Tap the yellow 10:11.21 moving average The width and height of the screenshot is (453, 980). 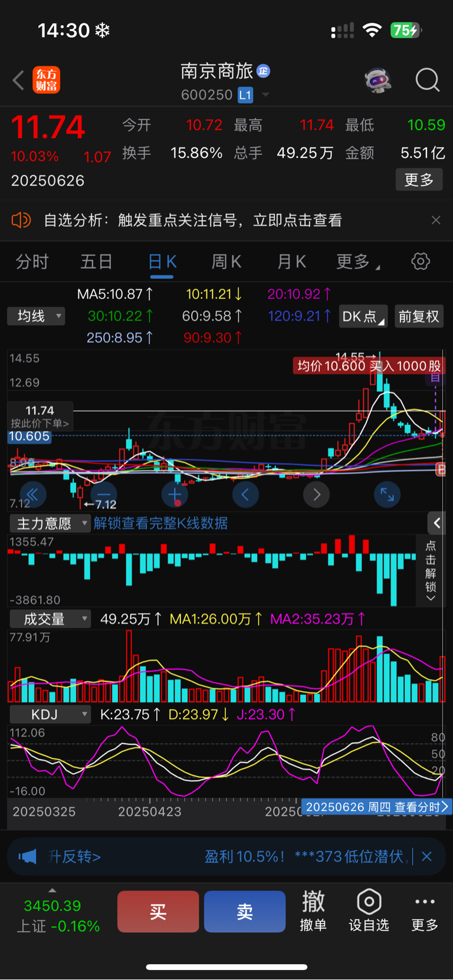[214, 293]
